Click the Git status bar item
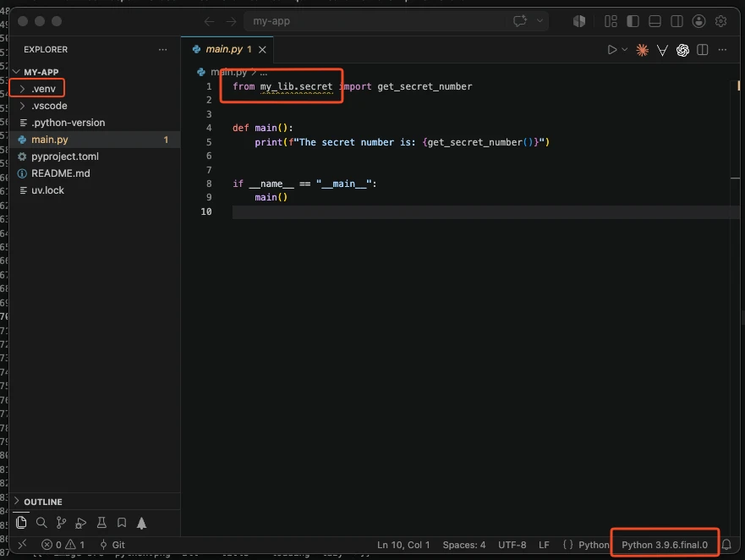Viewport: 745px width, 560px height. point(112,544)
